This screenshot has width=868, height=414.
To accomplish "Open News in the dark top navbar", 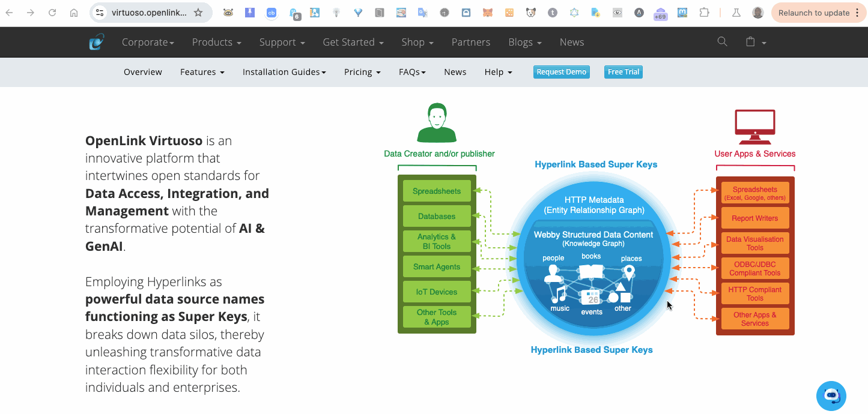I will click(572, 42).
